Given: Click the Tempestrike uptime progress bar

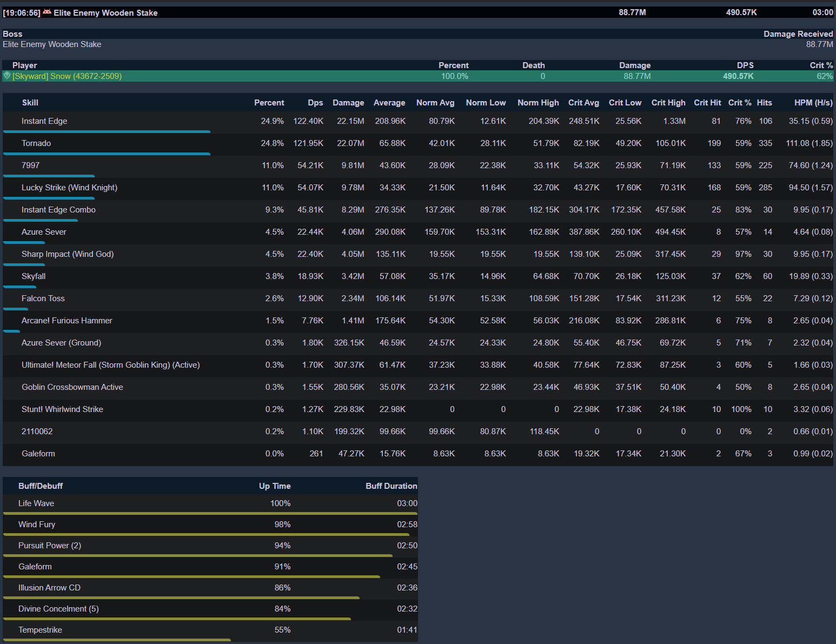Looking at the screenshot, I should point(117,640).
